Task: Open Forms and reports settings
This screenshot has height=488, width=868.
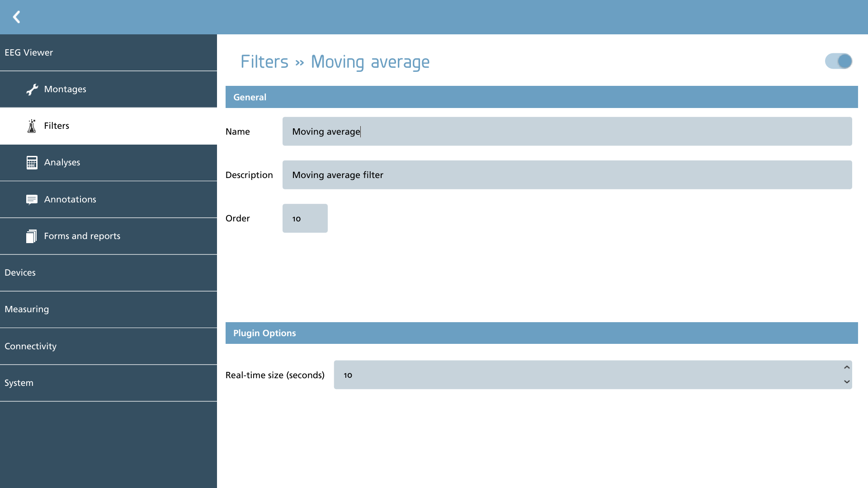Action: (108, 236)
